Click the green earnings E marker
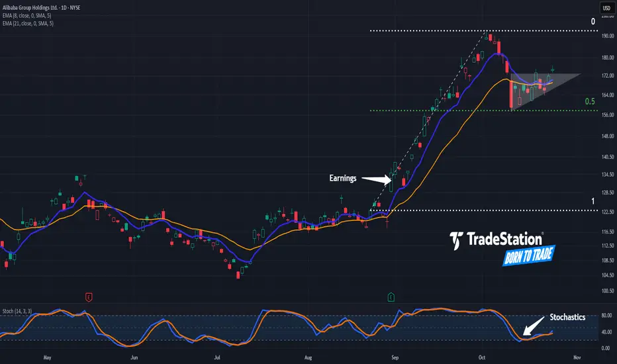 (391, 297)
